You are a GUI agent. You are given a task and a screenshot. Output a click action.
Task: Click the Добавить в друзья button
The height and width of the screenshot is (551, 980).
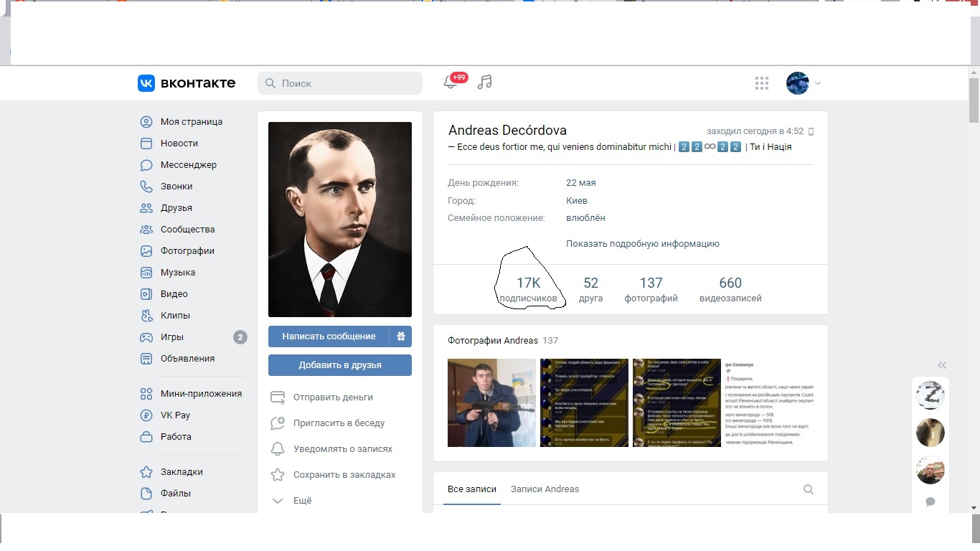(x=340, y=365)
